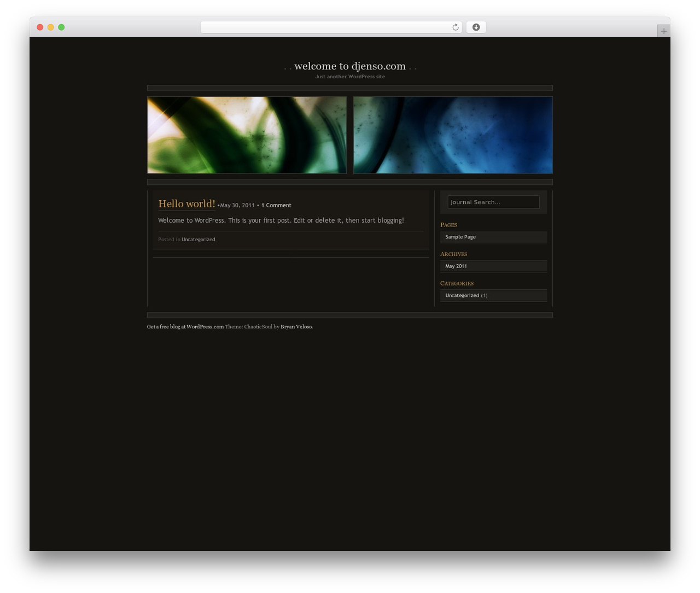
Task: Open the Uncategorized category in sidebar
Action: click(x=462, y=295)
